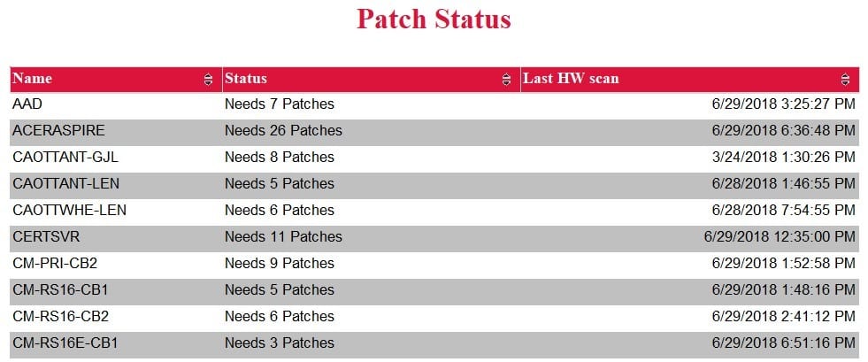Screen dimensions: 868x362
Task: Click the sort icon in the Status column
Action: point(506,79)
